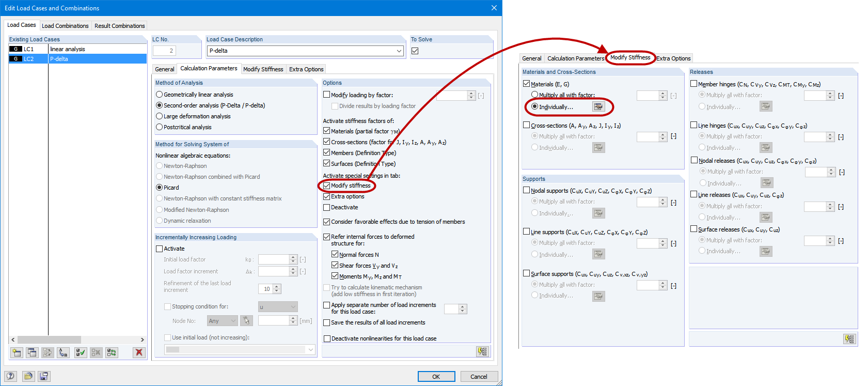Select Large deformation analysis option
Viewport: 868px width, 386px height.
pos(160,116)
